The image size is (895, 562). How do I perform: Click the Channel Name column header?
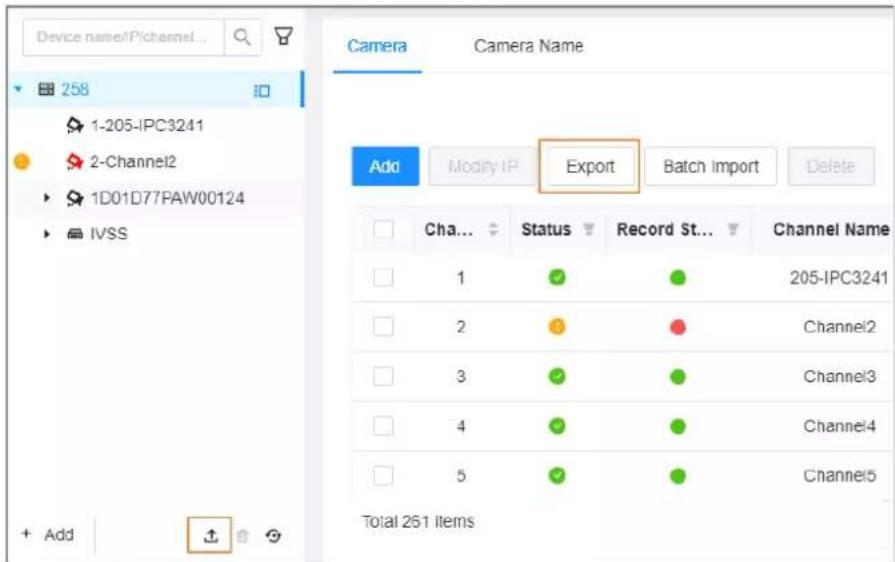(831, 229)
